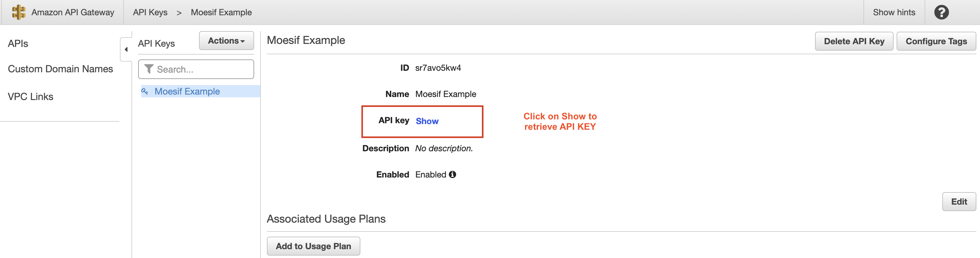The width and height of the screenshot is (980, 258).
Task: Click inside the API Keys search field
Action: point(198,69)
